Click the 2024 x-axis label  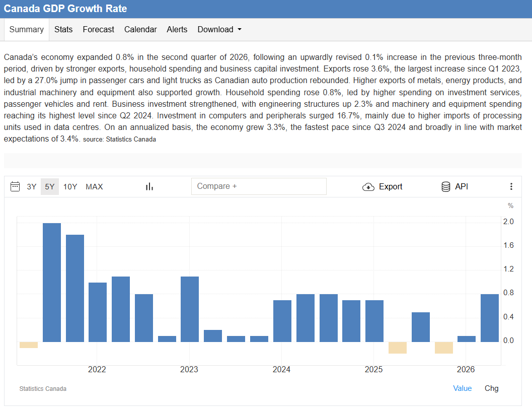pyautogui.click(x=281, y=369)
